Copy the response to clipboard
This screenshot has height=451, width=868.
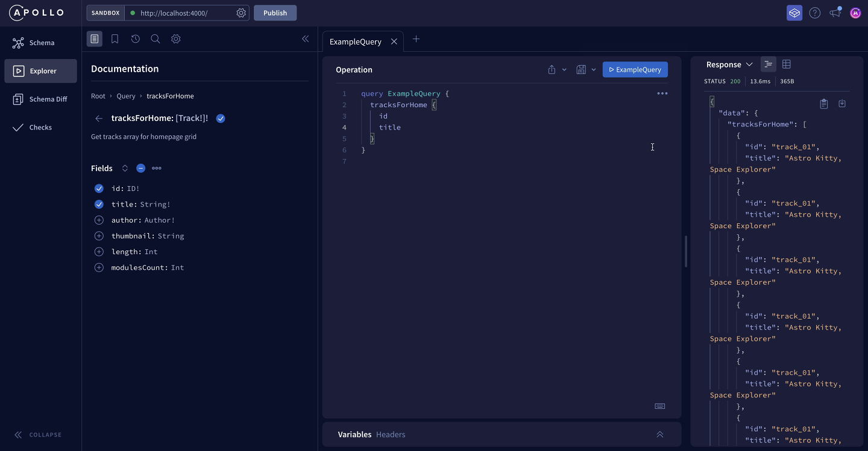coord(824,104)
